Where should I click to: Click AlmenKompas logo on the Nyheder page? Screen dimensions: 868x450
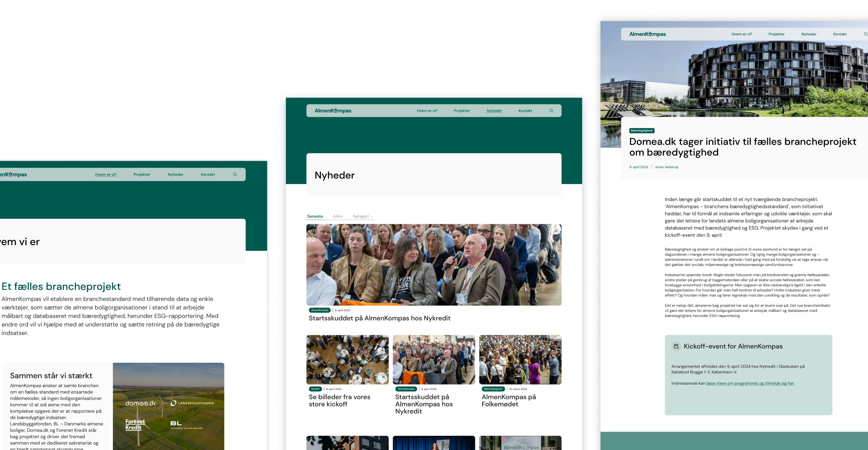[x=333, y=111]
